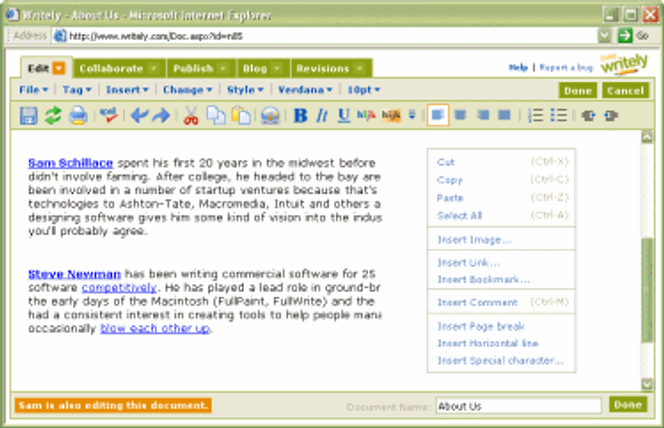The image size is (664, 428).
Task: Switch to the Collaborate tab
Action: pos(119,68)
